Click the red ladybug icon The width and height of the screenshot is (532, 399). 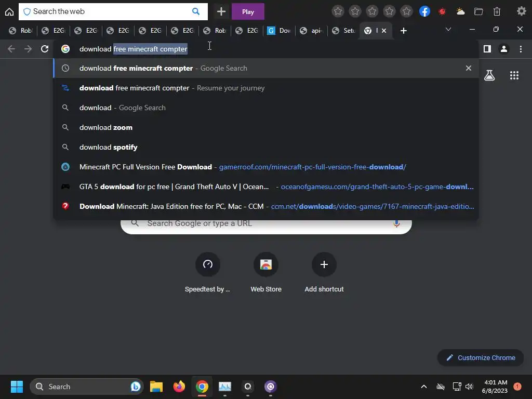[x=442, y=11]
